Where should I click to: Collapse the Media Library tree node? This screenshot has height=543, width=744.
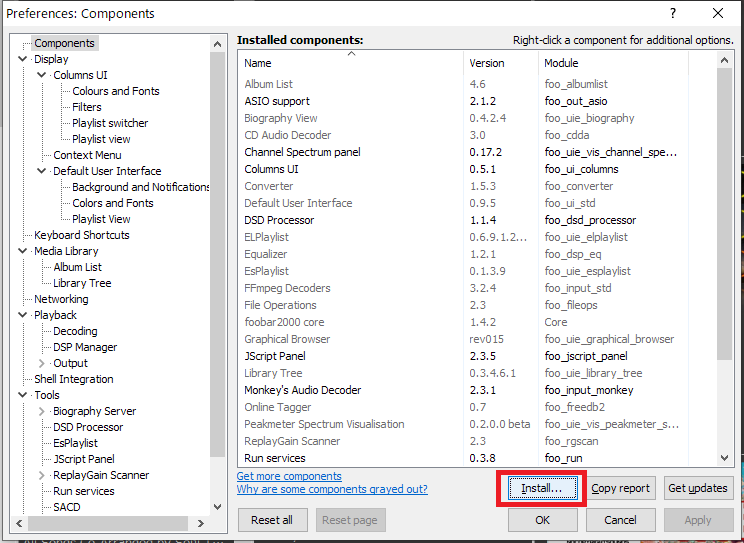pyautogui.click(x=22, y=251)
